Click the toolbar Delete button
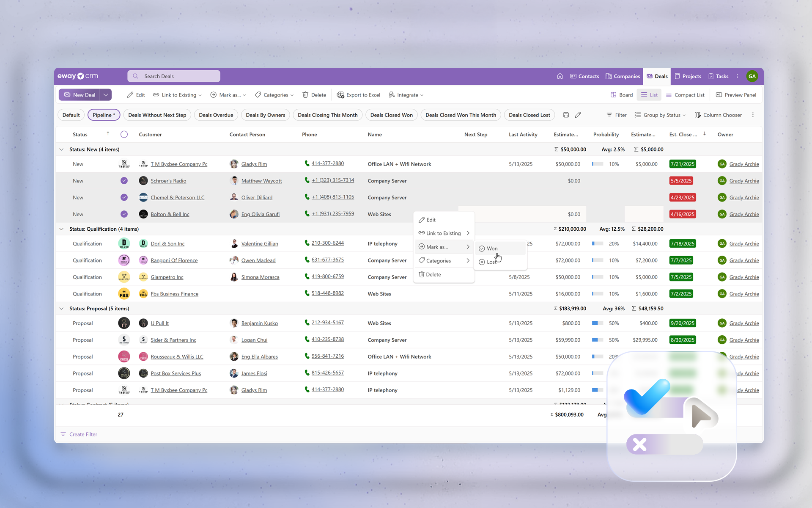812x508 pixels. tap(314, 95)
